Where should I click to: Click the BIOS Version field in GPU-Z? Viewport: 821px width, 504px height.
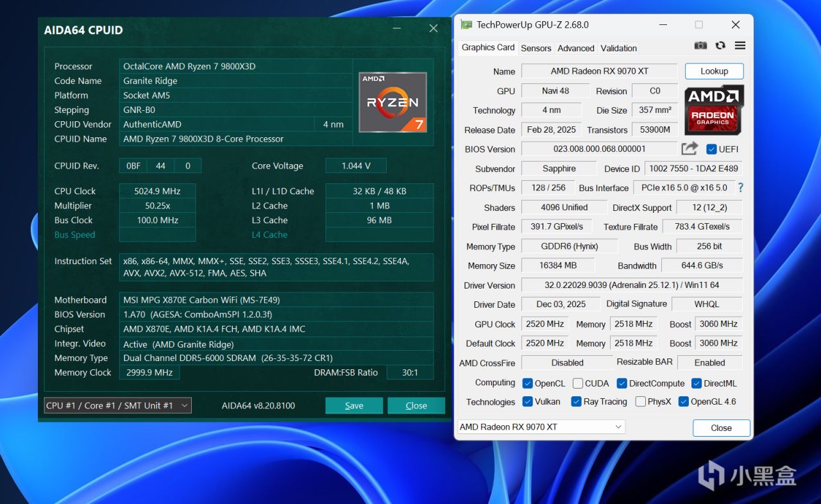click(x=599, y=149)
